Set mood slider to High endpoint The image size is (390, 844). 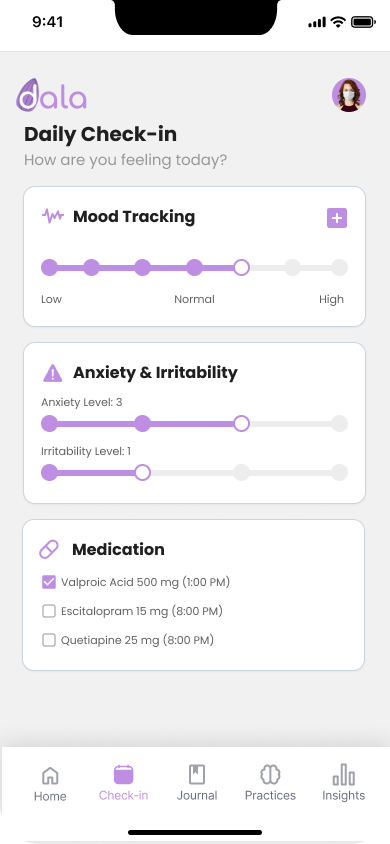339,268
